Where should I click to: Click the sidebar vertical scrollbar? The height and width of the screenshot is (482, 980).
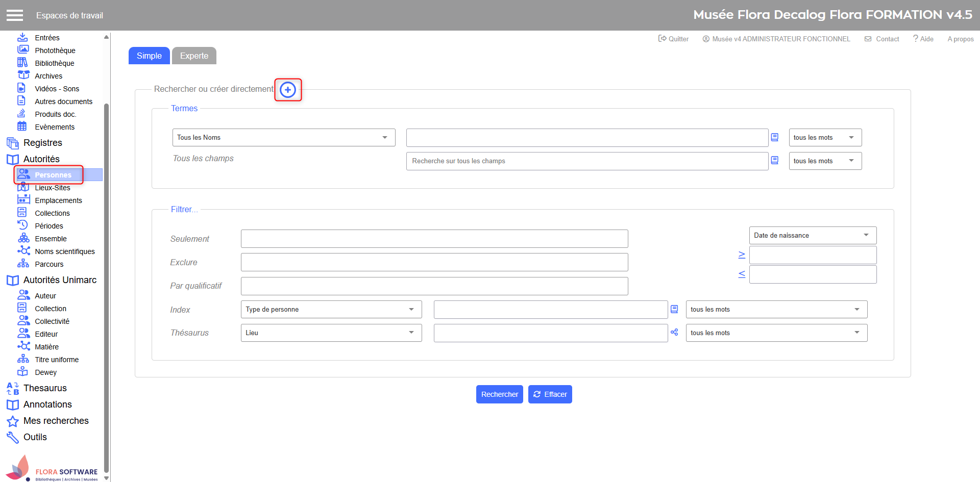pos(106,286)
